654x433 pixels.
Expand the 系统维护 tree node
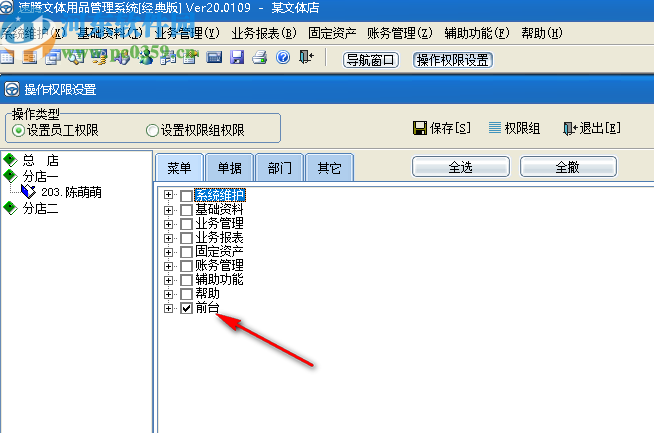[168, 195]
